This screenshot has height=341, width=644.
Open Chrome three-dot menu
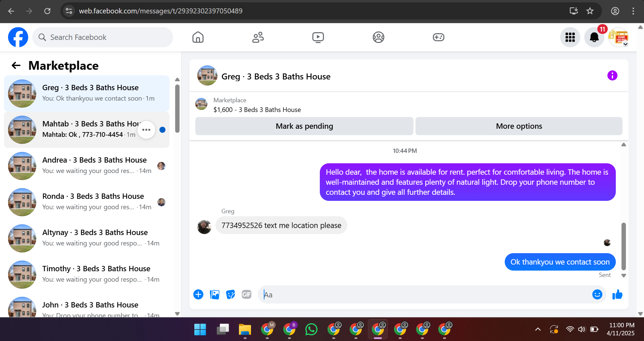click(x=633, y=11)
